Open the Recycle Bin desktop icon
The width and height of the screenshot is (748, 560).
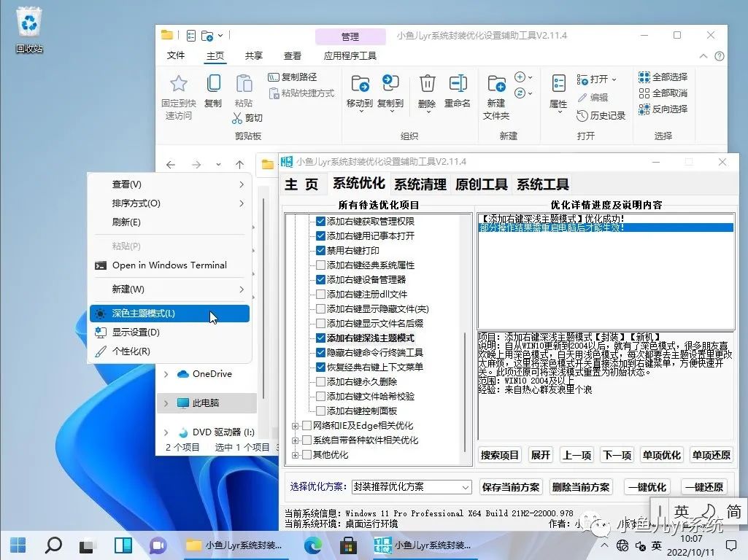[x=29, y=30]
